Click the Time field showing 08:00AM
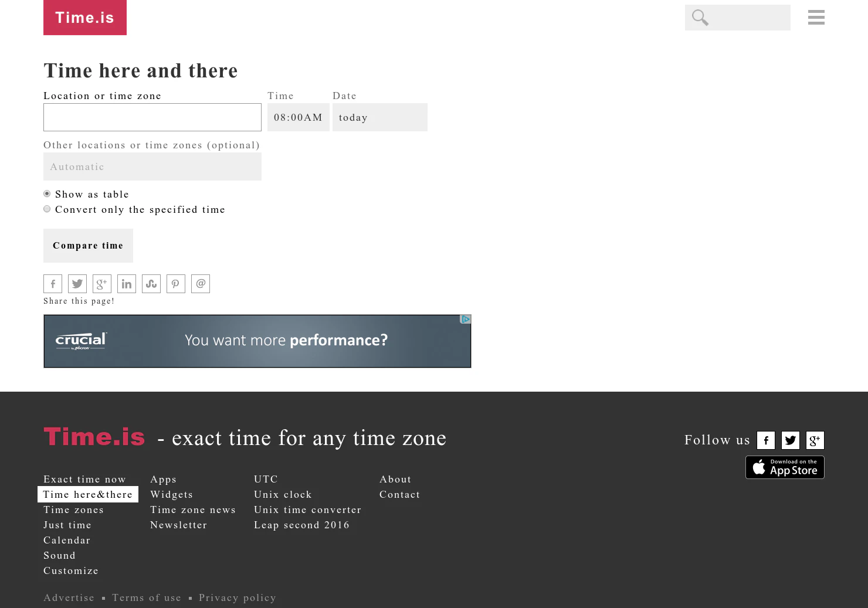868x608 pixels. [x=299, y=117]
